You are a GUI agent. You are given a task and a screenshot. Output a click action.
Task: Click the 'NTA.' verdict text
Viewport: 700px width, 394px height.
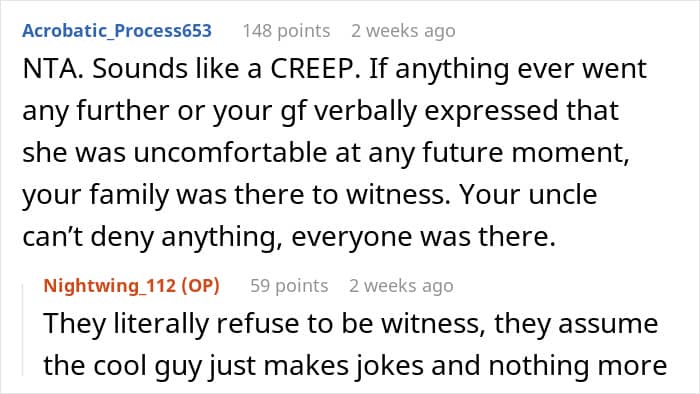point(53,69)
